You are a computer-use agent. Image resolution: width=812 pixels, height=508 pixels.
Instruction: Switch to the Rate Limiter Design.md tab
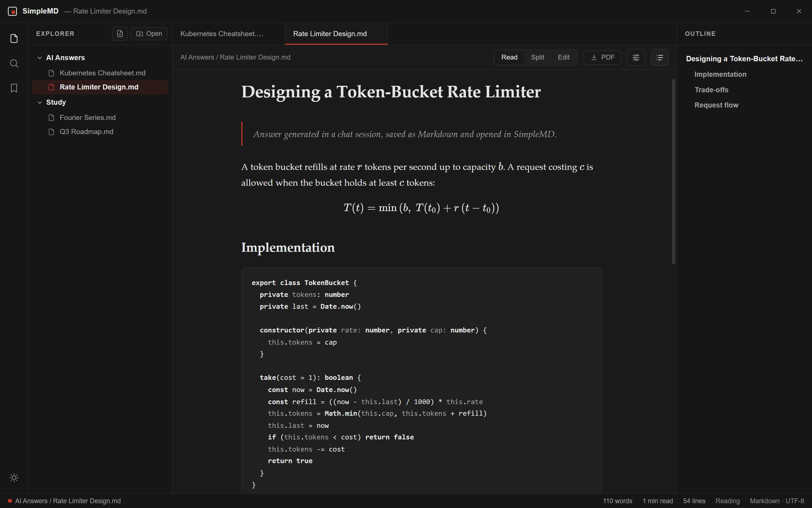pyautogui.click(x=337, y=34)
